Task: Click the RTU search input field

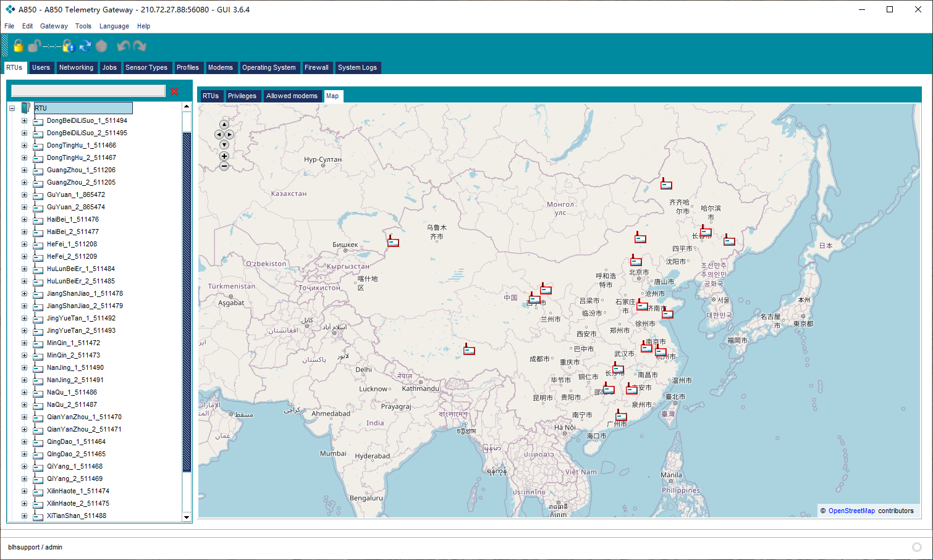Action: pos(88,91)
